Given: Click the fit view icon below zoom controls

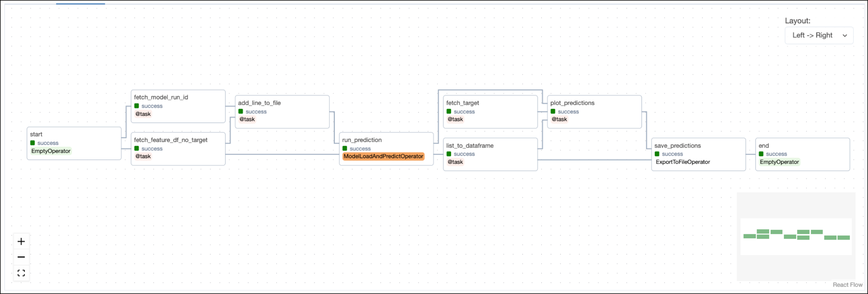Looking at the screenshot, I should point(21,273).
